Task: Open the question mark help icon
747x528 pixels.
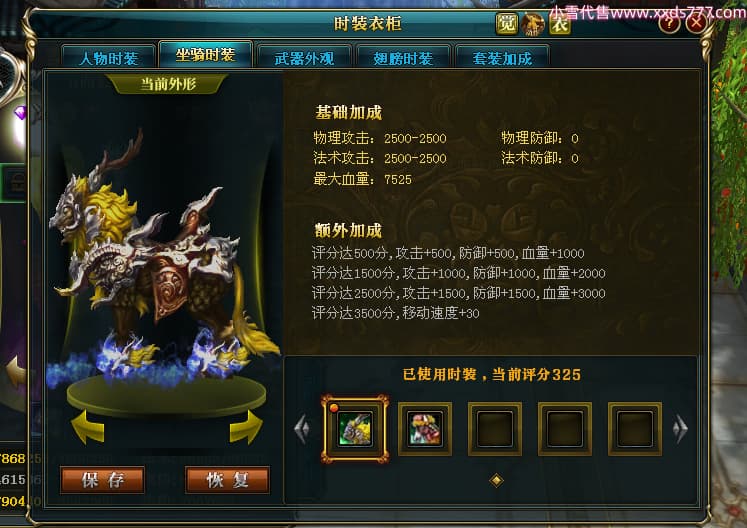Action: coord(669,22)
